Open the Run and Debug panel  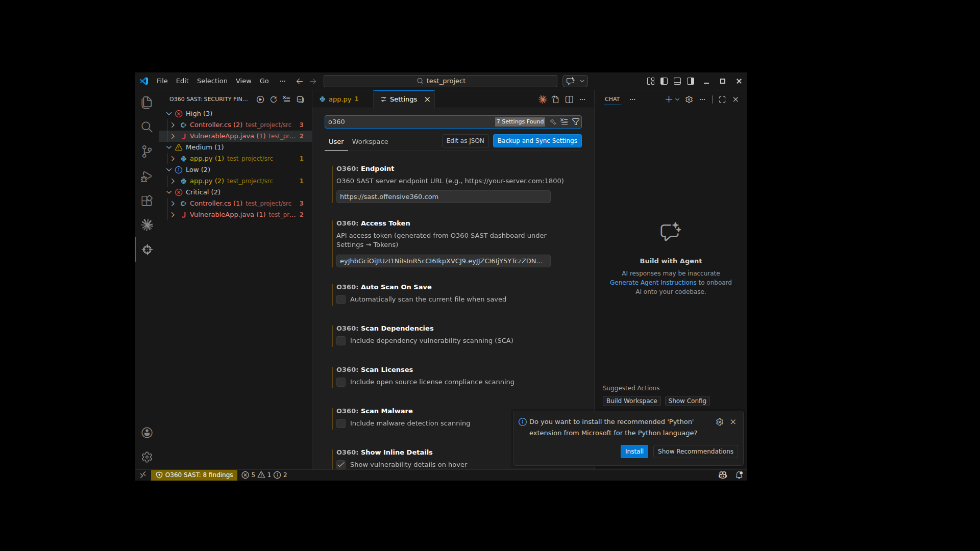(x=146, y=177)
